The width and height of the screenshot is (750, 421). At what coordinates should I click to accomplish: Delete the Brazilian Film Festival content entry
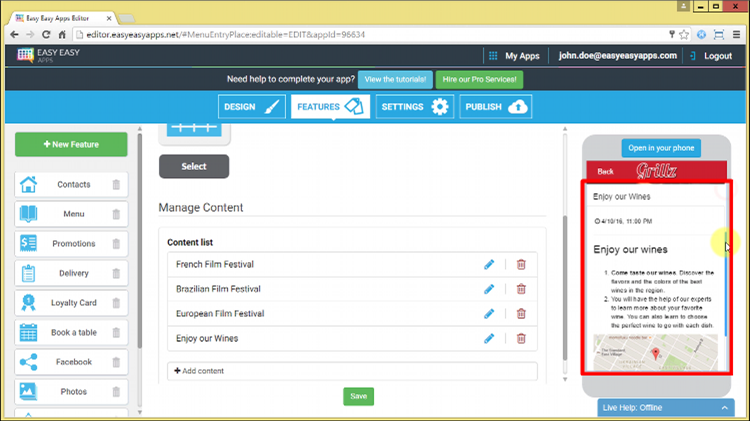coord(520,289)
